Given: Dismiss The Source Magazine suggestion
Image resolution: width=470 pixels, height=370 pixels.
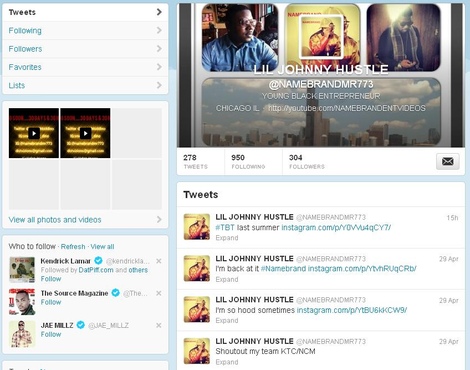Looking at the screenshot, I should pos(159,293).
